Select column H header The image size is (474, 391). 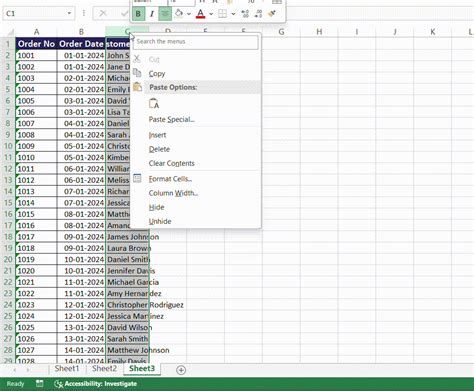tap(319, 32)
